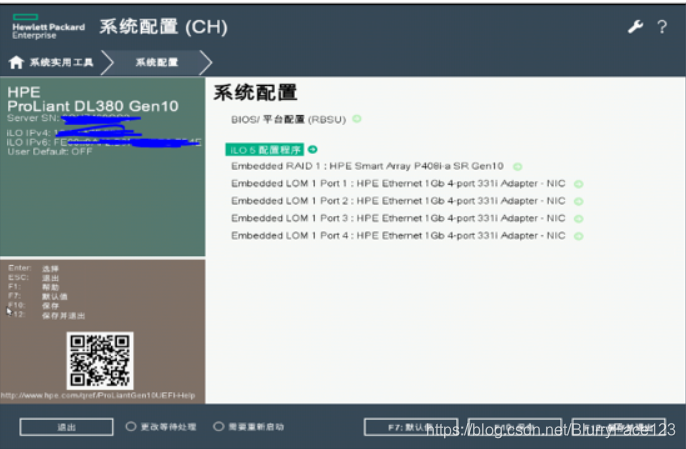Go home via the house icon
Screen dimensions: 686x449
click(16, 62)
